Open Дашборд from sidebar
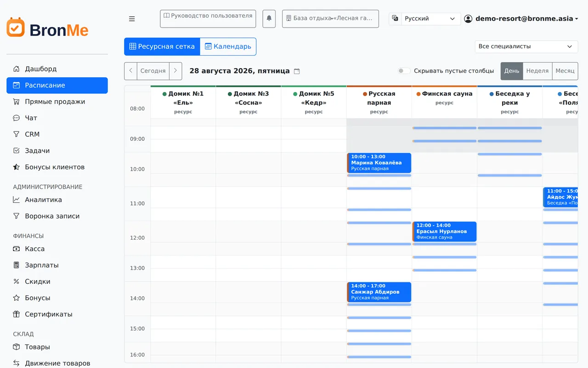 (x=57, y=69)
